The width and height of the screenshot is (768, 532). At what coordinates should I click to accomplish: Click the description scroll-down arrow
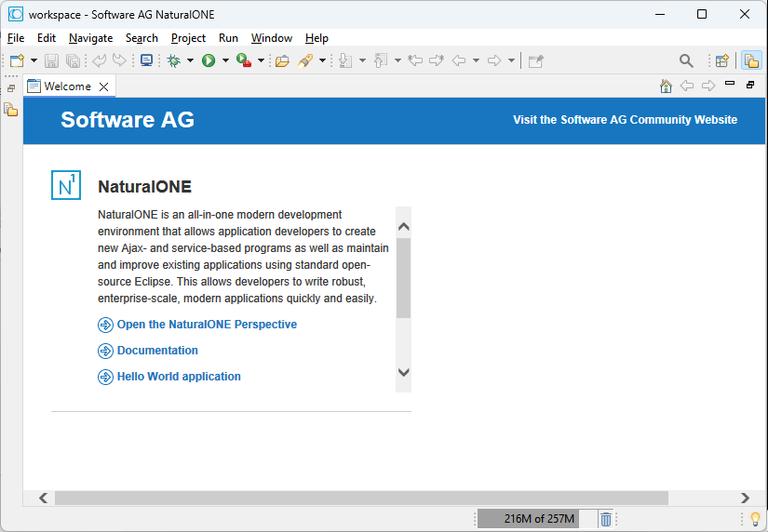(x=403, y=372)
